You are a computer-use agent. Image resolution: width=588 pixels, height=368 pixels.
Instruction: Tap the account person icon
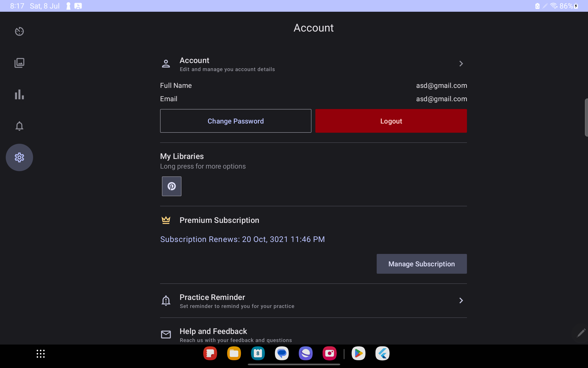point(166,64)
